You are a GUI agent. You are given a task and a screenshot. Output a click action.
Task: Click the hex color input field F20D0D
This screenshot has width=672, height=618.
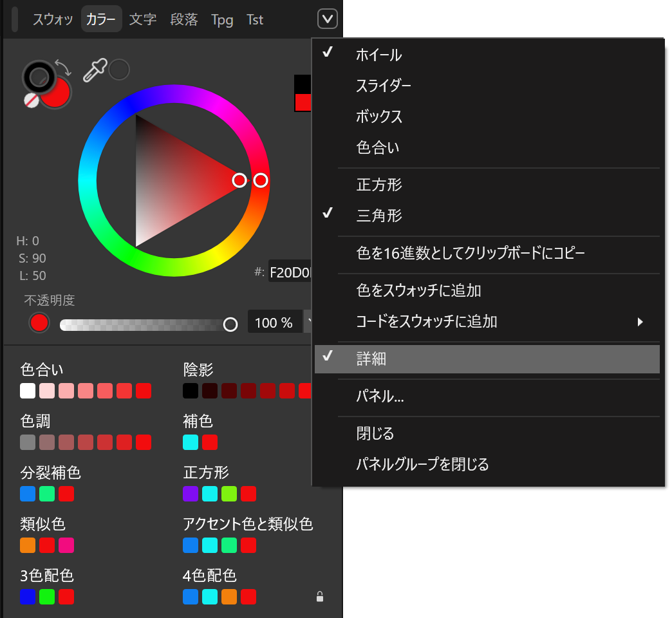coord(290,272)
